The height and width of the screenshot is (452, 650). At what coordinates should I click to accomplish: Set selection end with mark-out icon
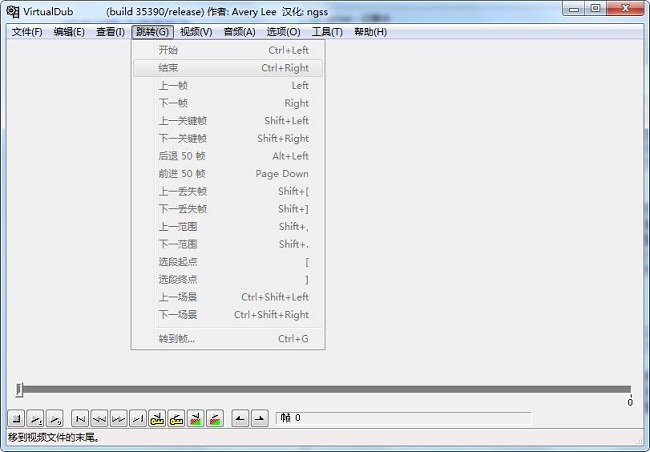[260, 418]
